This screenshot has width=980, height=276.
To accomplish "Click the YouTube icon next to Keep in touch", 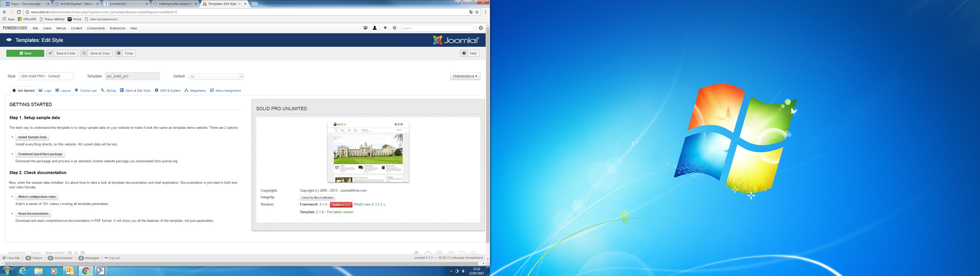I will click(82, 253).
